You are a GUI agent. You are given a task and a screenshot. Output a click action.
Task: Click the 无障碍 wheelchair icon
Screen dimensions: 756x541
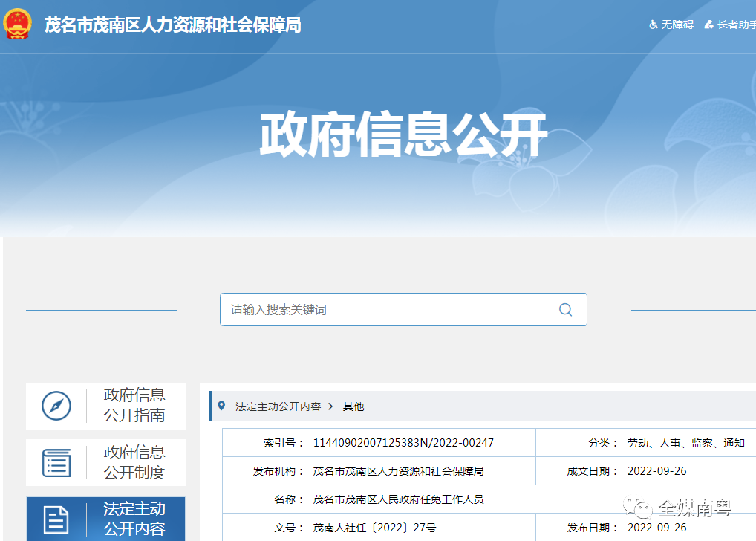[654, 25]
